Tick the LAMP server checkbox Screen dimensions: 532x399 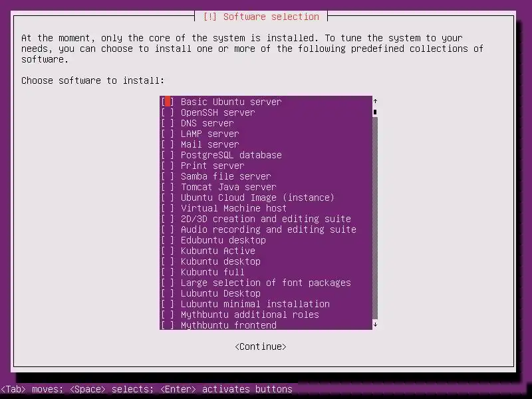point(168,134)
